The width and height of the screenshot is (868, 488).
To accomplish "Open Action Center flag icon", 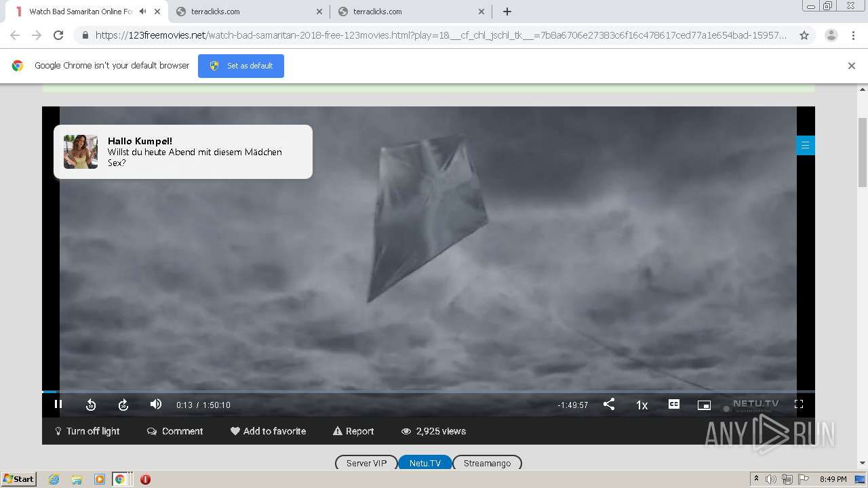I will [803, 479].
